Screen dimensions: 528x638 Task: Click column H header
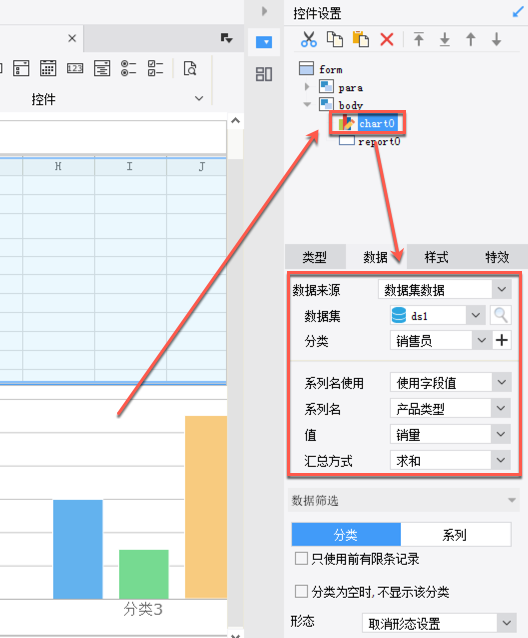coord(59,166)
